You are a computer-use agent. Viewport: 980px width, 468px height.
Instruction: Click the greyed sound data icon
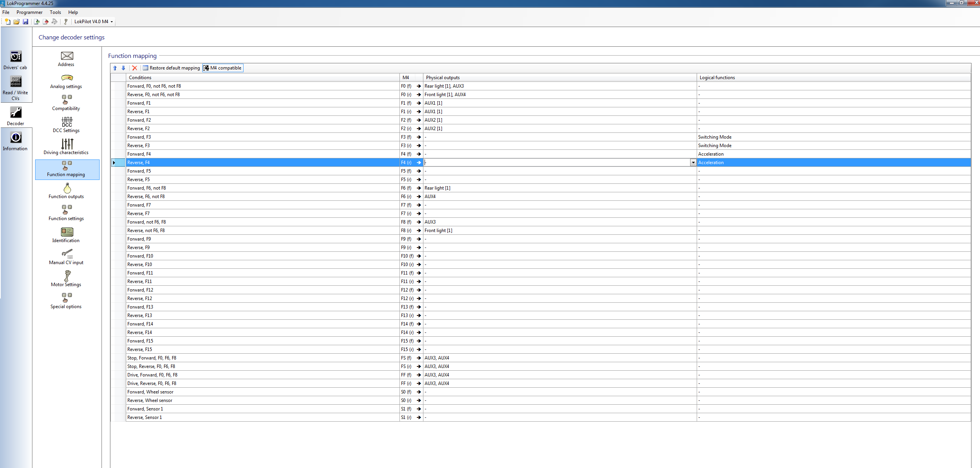pos(54,22)
